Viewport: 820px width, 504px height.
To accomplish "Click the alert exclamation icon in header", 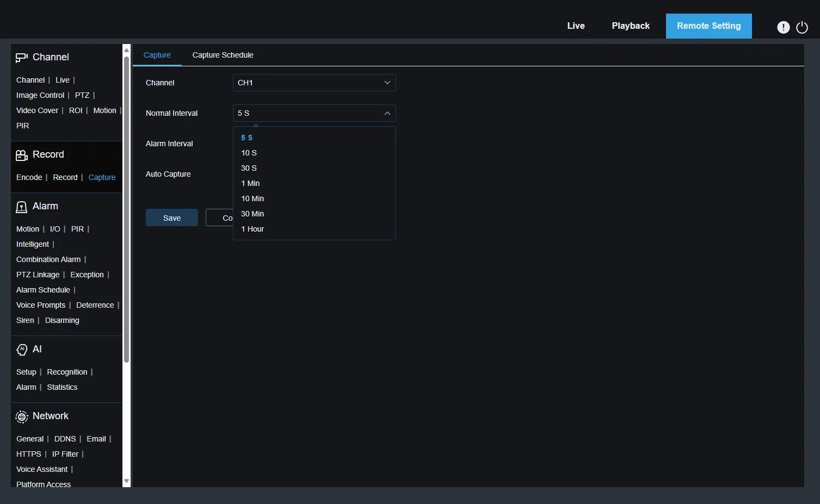I will tap(784, 26).
